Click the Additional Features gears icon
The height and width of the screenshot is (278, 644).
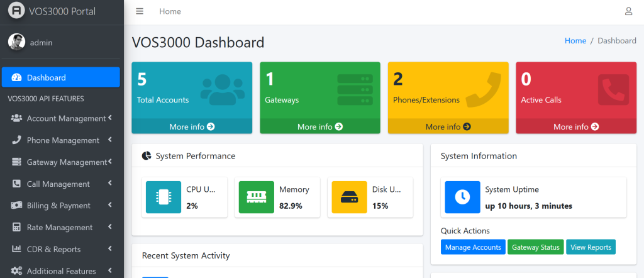16,271
